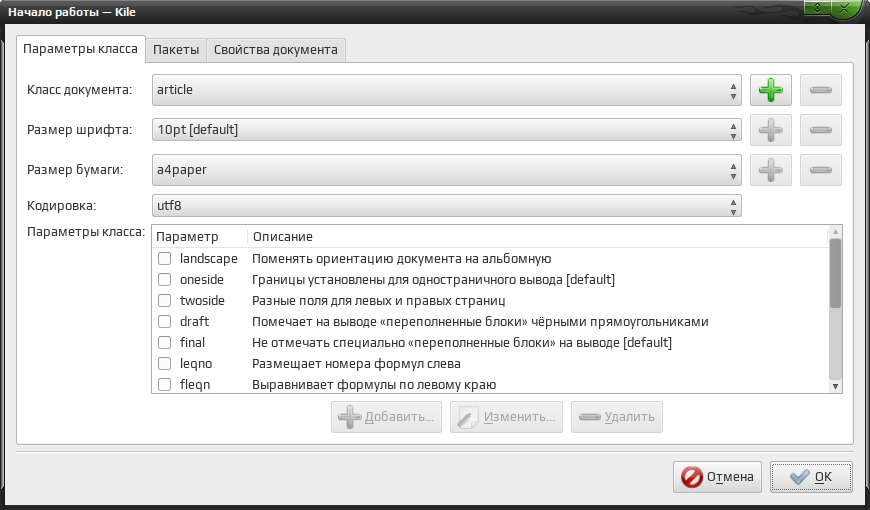Select the fleqn description 'Выравнивает формулы по левому краю'
The height and width of the screenshot is (510, 870).
(374, 385)
